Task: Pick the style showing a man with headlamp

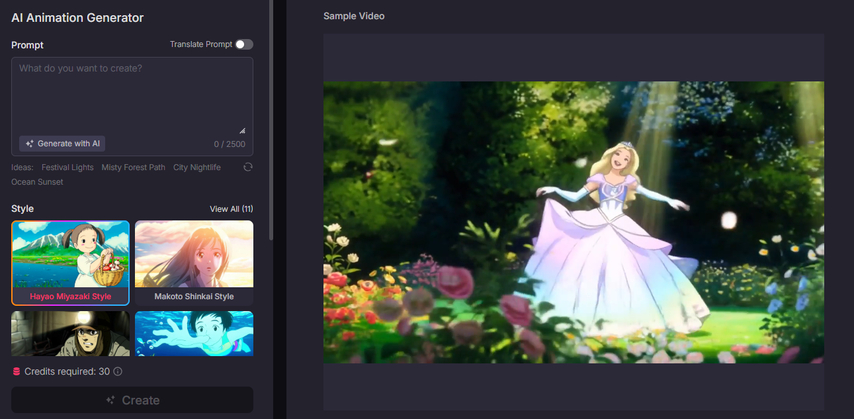Action: click(x=70, y=333)
